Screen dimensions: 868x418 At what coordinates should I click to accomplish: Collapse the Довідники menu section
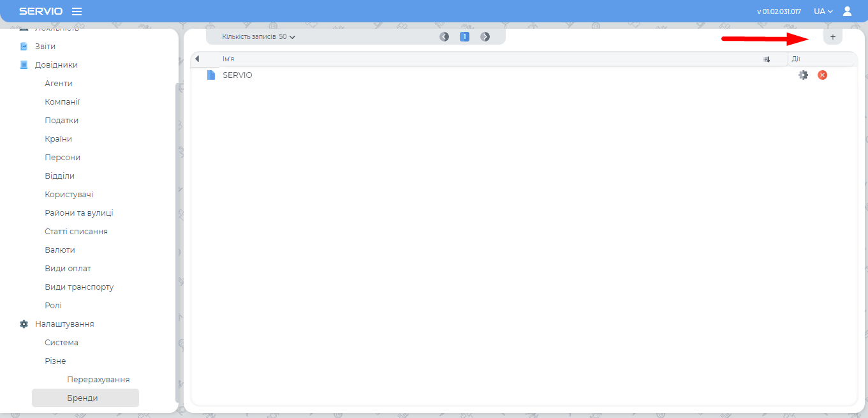point(56,65)
